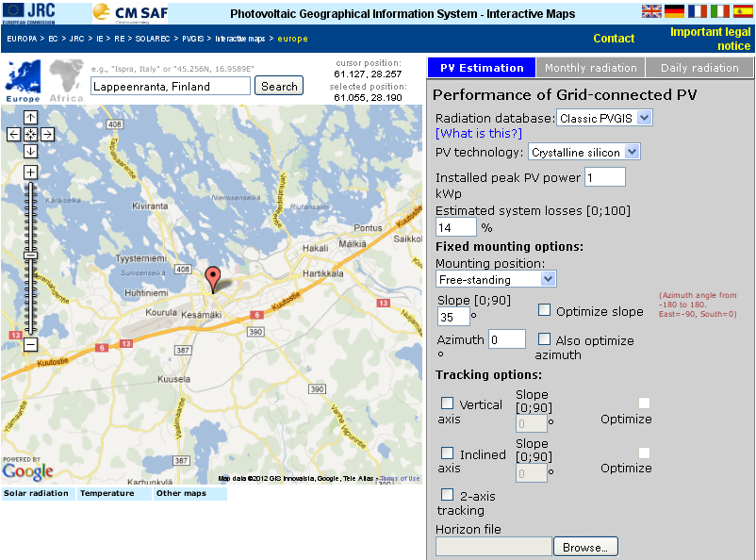
Task: Open the Radiation database dropdown
Action: 604,118
